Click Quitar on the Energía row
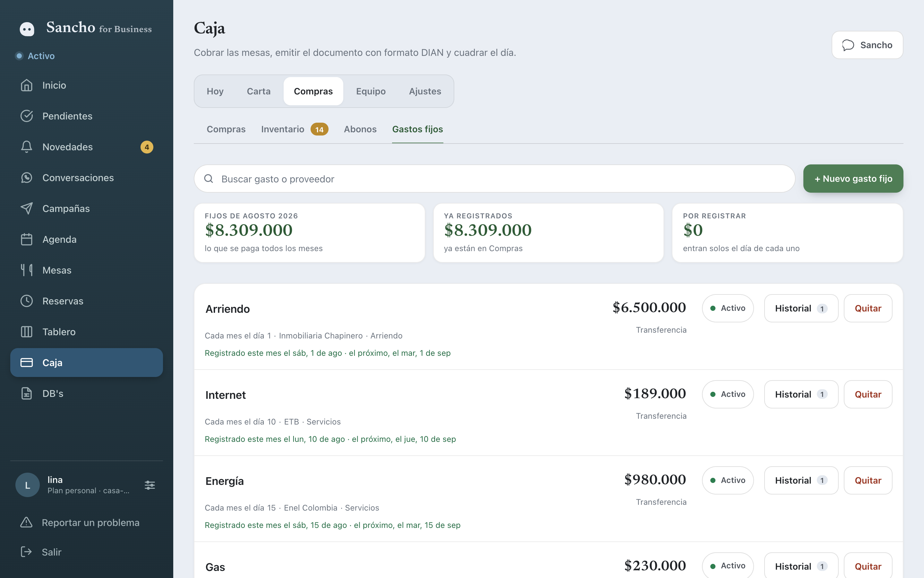The image size is (924, 578). coord(868,480)
